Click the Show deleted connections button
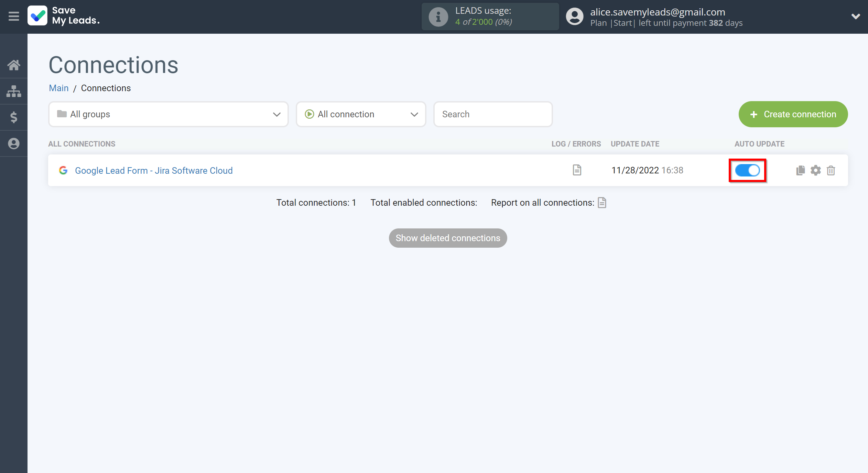 coord(448,238)
